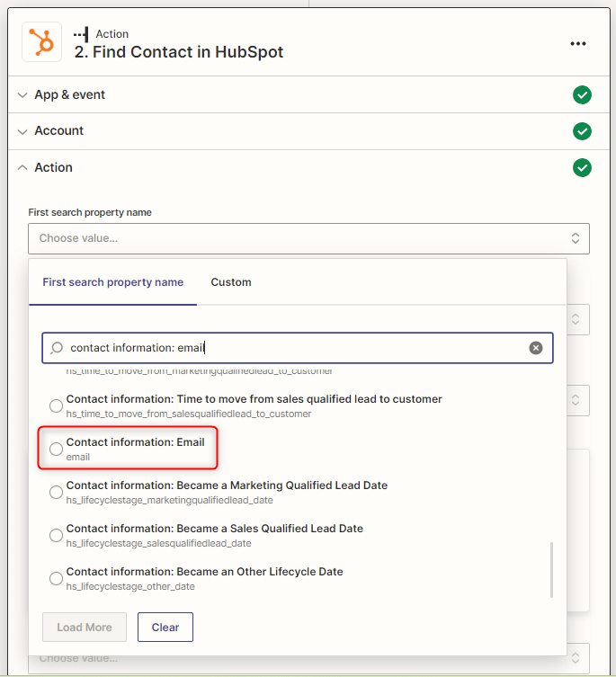
Task: Click 'hs_lifecyclestage_salesqualifiedlead_date' text
Action: pyautogui.click(x=158, y=544)
